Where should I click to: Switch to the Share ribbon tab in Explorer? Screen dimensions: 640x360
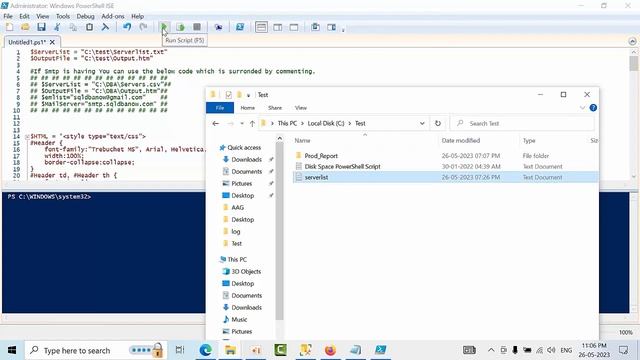pos(275,108)
